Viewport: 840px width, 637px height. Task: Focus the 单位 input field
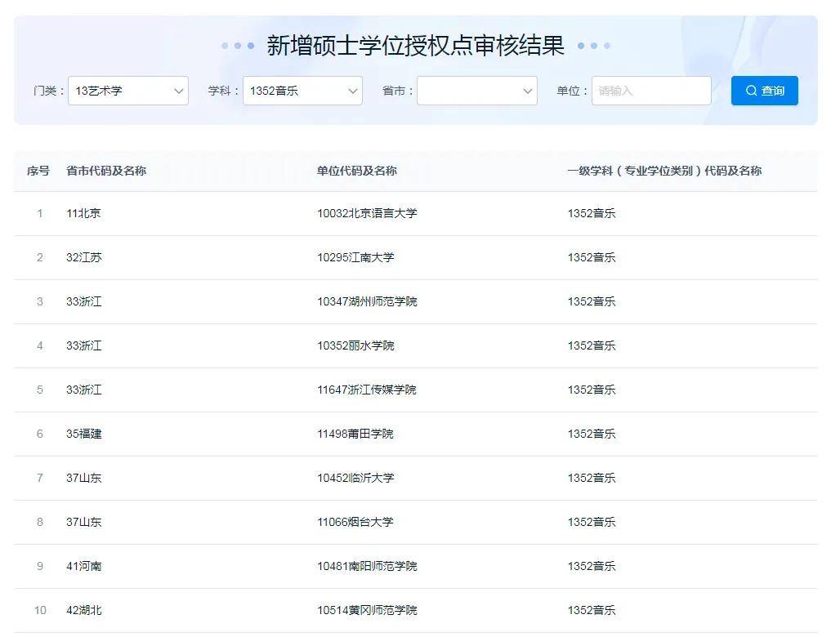[x=651, y=91]
